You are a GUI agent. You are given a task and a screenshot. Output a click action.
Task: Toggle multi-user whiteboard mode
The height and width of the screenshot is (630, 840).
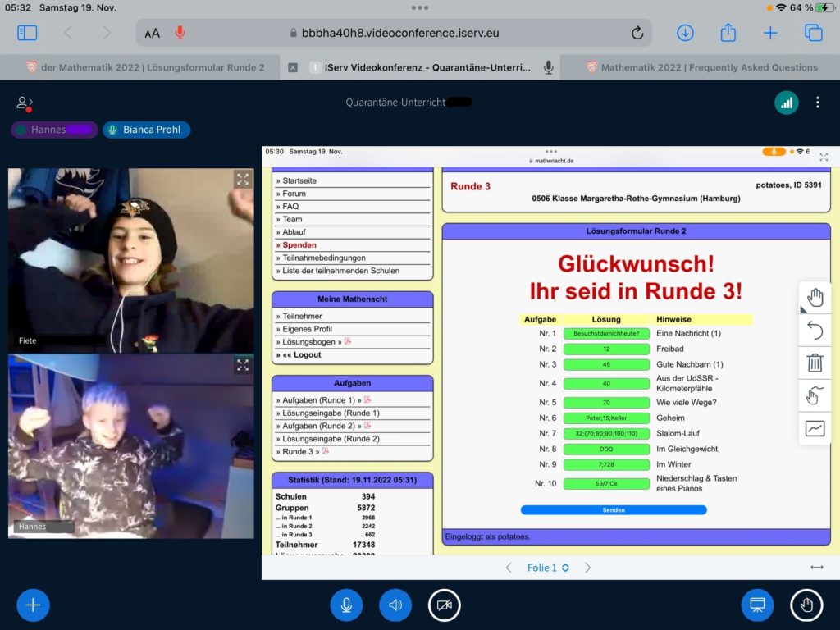pyautogui.click(x=815, y=395)
